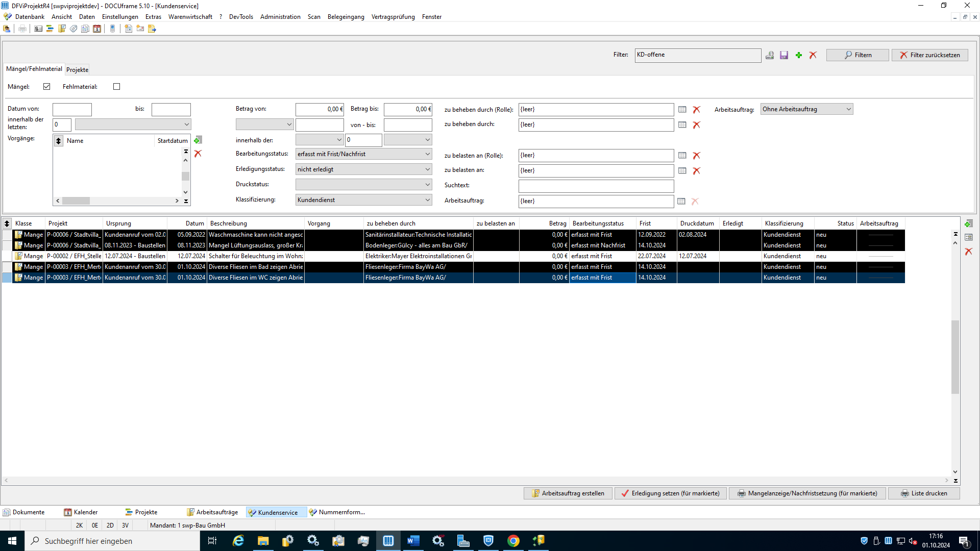Select row checkbox for Mangel Lüftungsauslass row

point(7,245)
